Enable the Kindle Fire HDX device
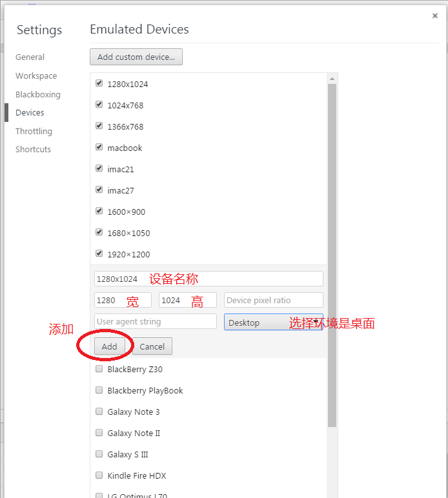Viewport: 448px width, 498px height. pyautogui.click(x=99, y=475)
